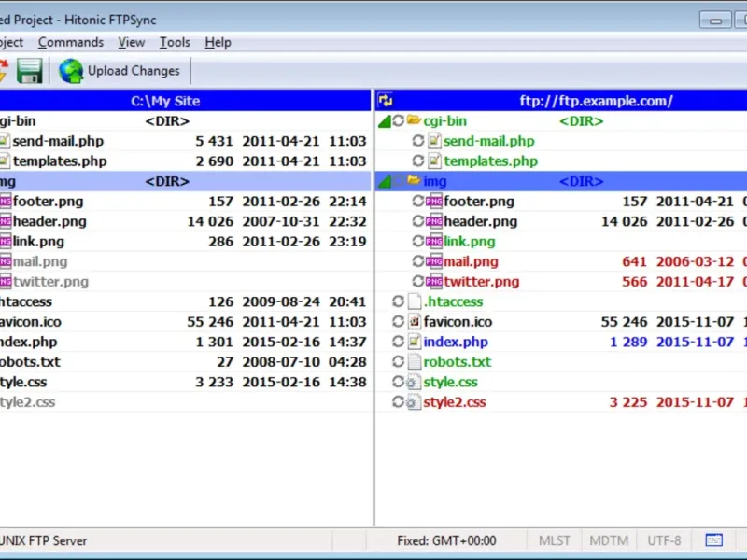Collapse the remote img folder green triangle

pyautogui.click(x=385, y=182)
